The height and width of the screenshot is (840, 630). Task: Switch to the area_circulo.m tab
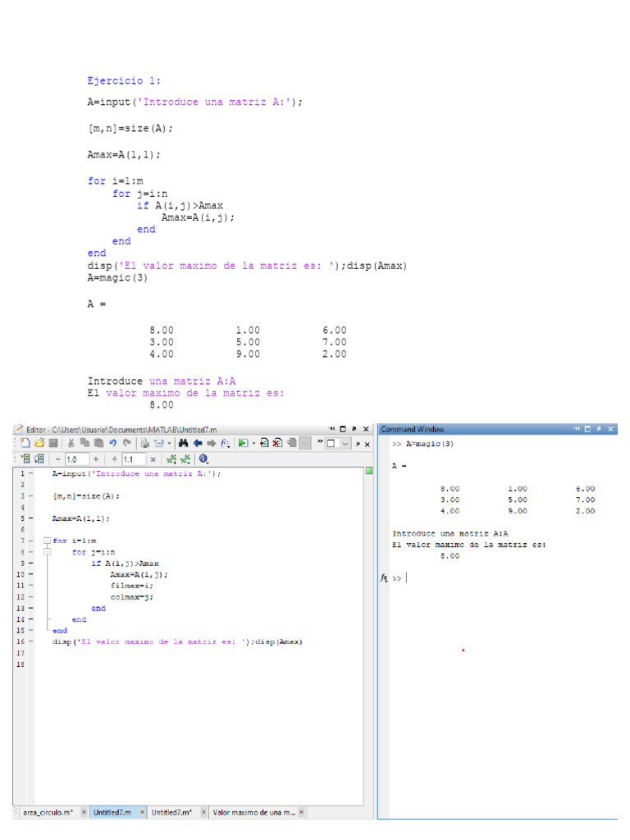point(48,812)
